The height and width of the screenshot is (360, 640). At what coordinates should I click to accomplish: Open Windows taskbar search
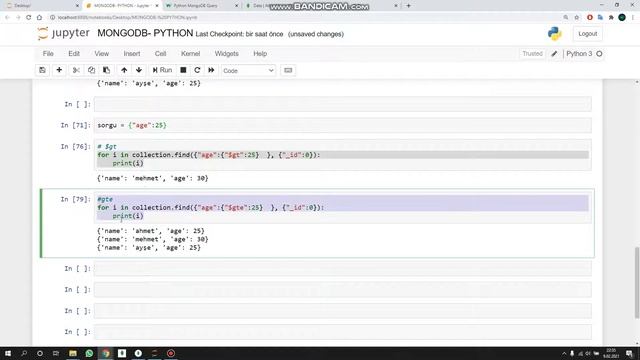click(x=24, y=353)
